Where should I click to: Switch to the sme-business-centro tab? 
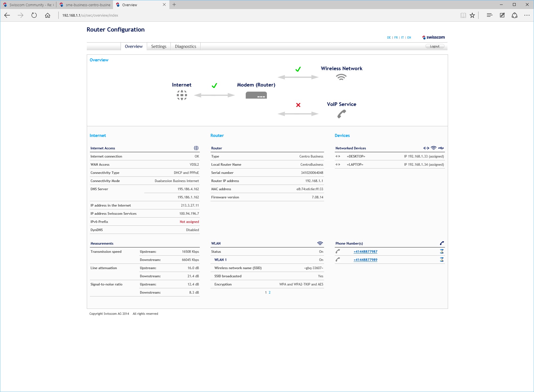coord(85,5)
